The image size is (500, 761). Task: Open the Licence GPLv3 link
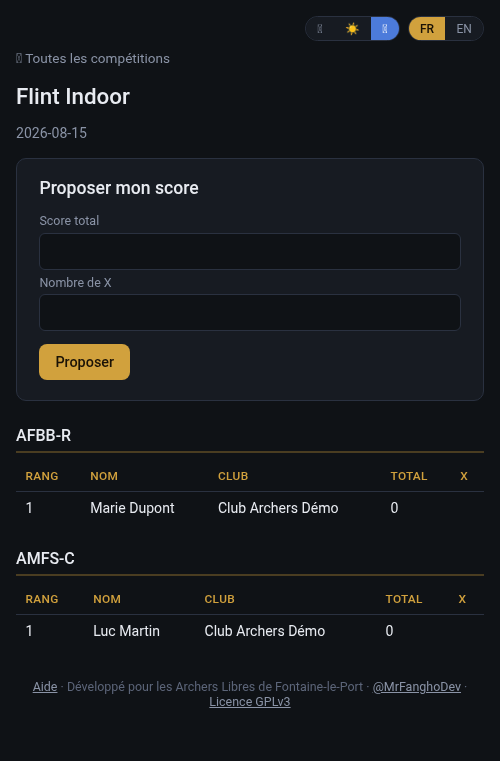[250, 702]
